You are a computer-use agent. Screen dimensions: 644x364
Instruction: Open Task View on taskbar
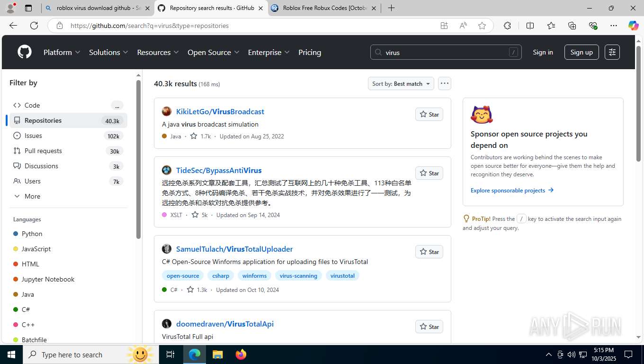pos(170,355)
